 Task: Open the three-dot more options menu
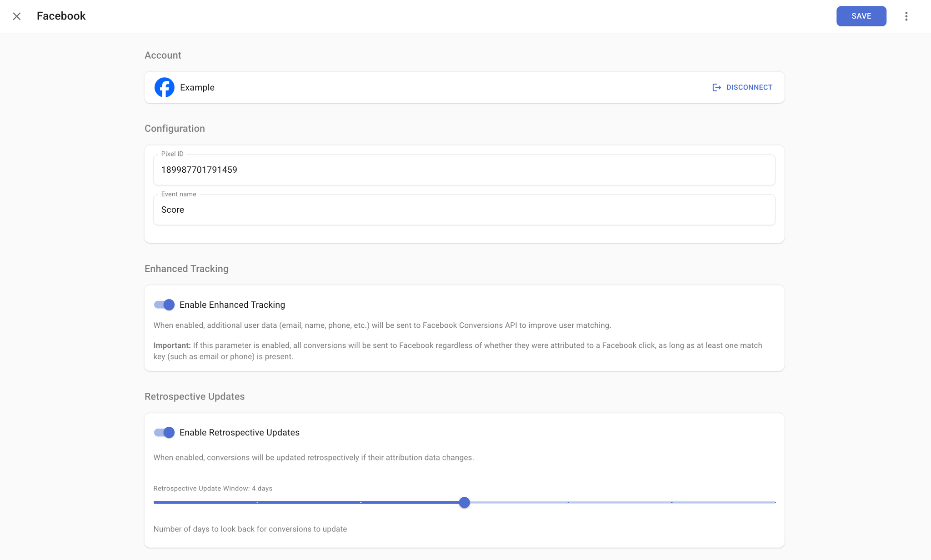point(906,16)
